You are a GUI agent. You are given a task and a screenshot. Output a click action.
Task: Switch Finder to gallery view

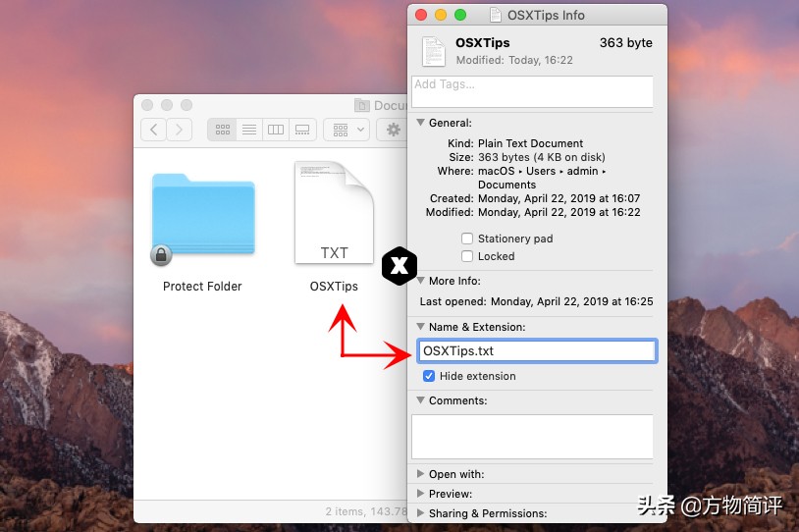tap(302, 130)
